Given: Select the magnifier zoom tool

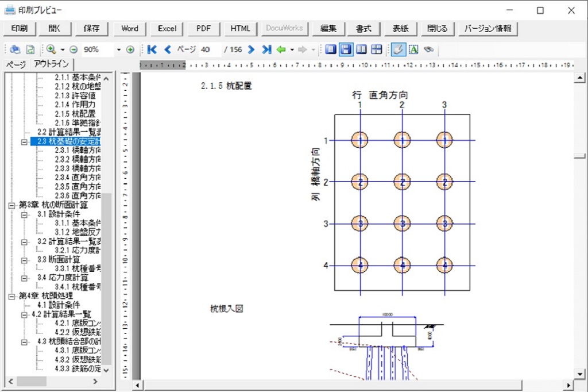Looking at the screenshot, I should coord(51,49).
